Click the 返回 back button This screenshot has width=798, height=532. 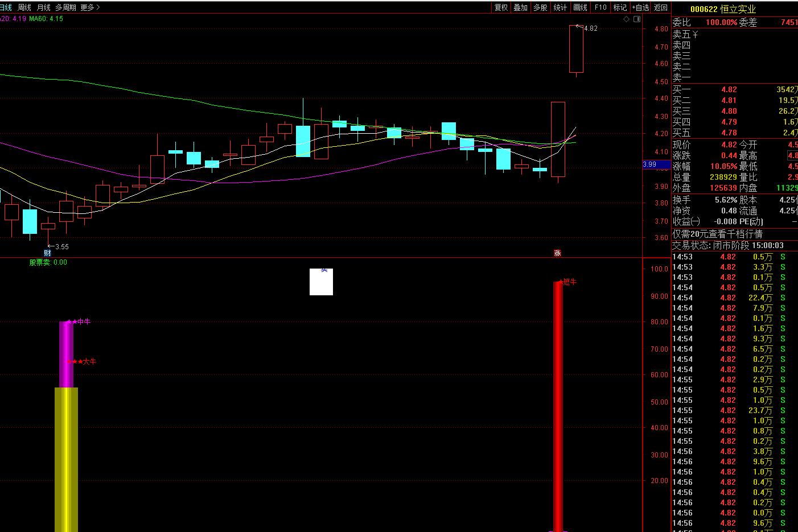[x=660, y=7]
